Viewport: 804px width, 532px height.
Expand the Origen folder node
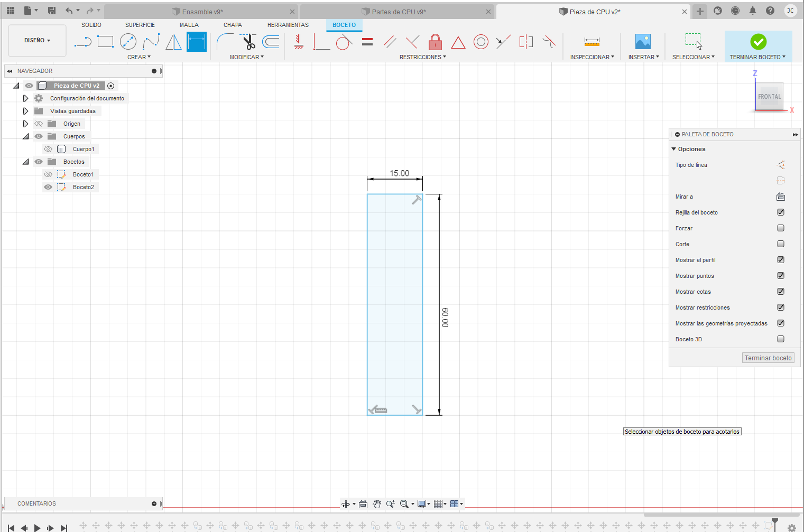click(x=25, y=124)
